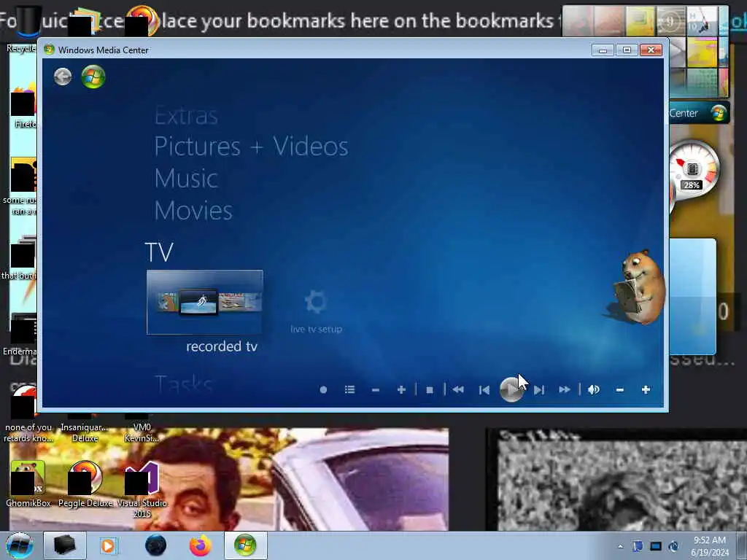Click channel down minus button
The height and width of the screenshot is (560, 747).
click(376, 390)
